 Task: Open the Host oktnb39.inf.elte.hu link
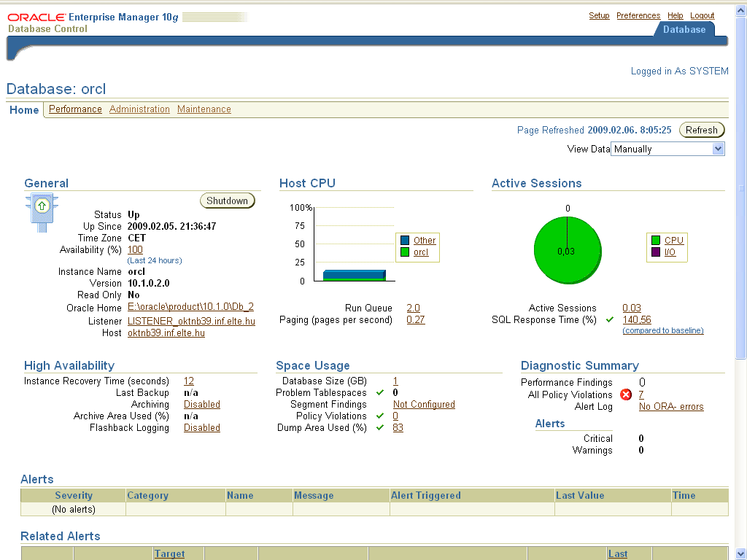click(166, 332)
